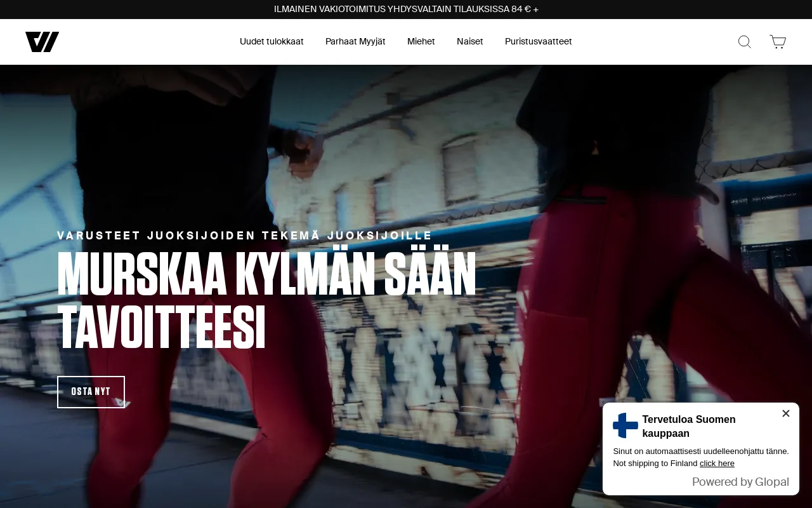812x508 pixels.
Task: Click the brand logo in the header
Action: tap(42, 42)
